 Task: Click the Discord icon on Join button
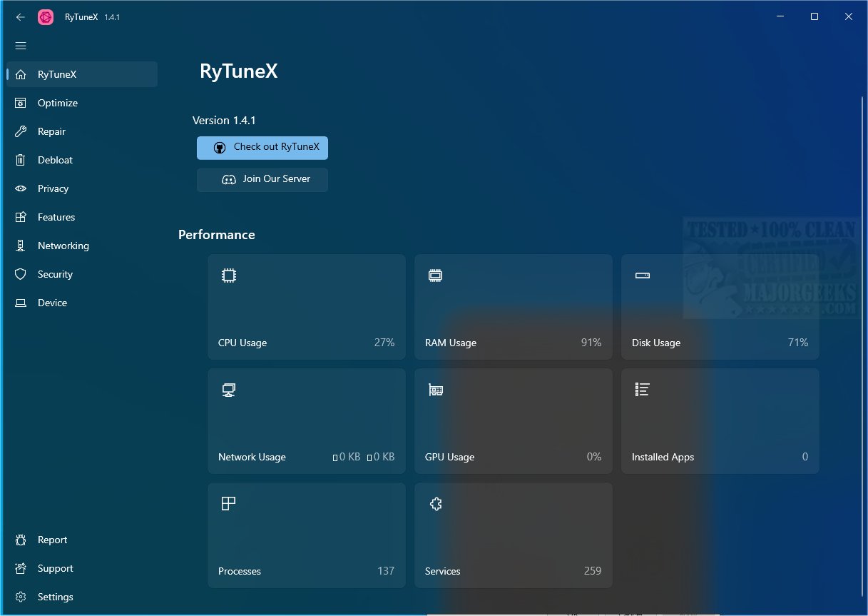click(x=229, y=180)
